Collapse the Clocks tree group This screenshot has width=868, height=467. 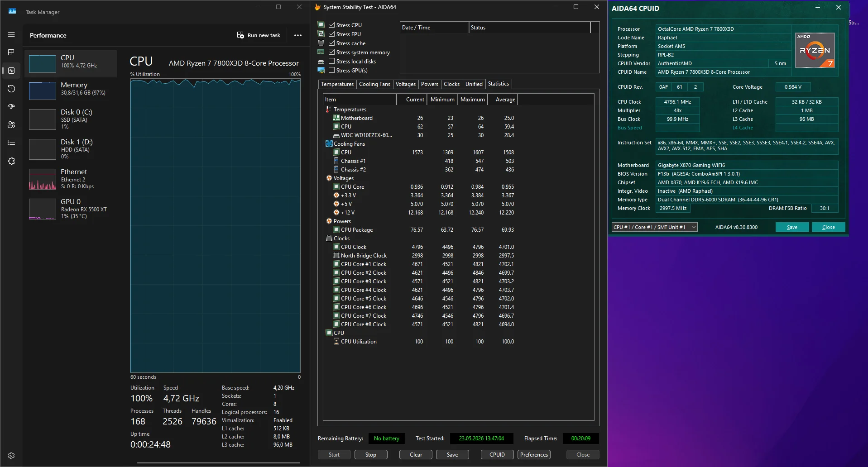(329, 238)
